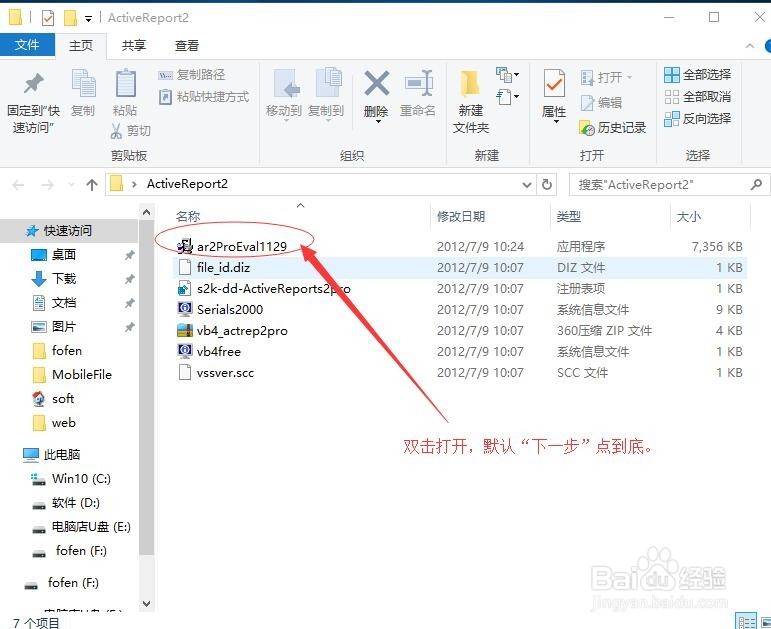Click the History (历史记录) icon
Image resolution: width=771 pixels, height=629 pixels.
[587, 128]
